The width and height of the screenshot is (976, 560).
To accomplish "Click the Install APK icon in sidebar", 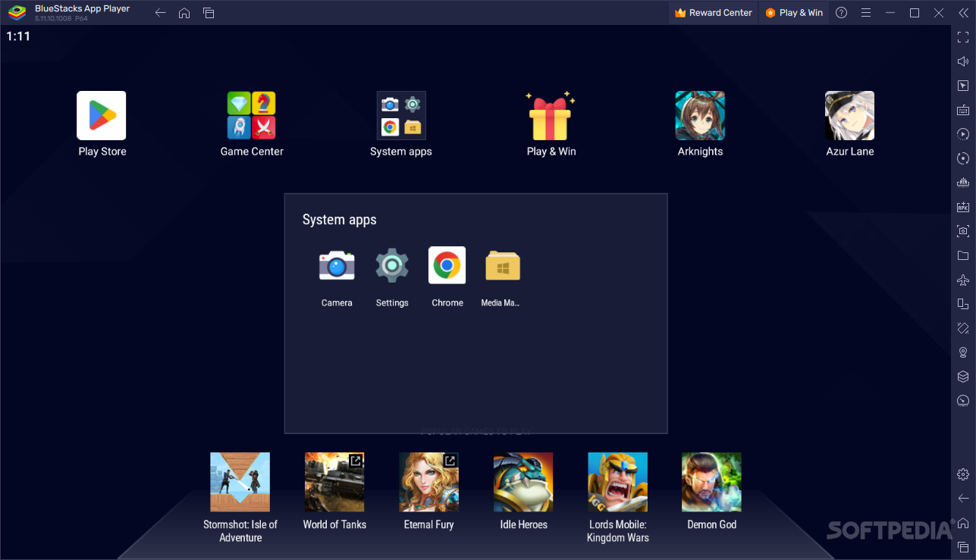I will pos(963,207).
